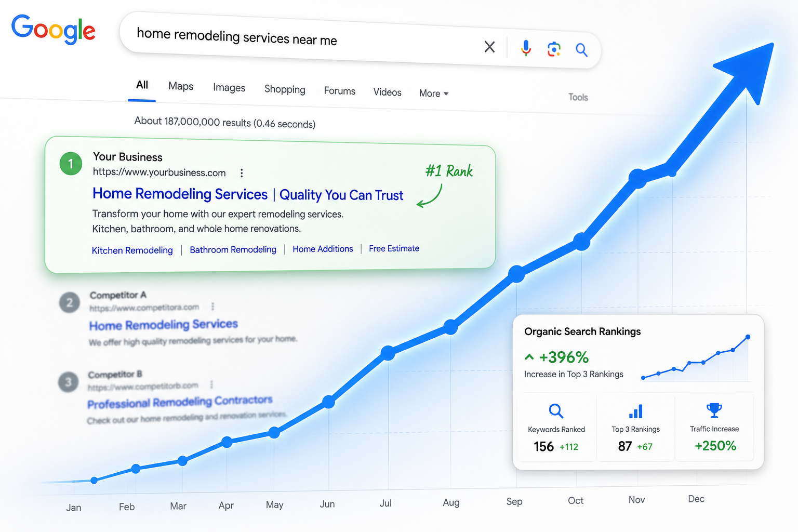
Task: Click the Keywords Ranked value '156'
Action: click(x=543, y=447)
